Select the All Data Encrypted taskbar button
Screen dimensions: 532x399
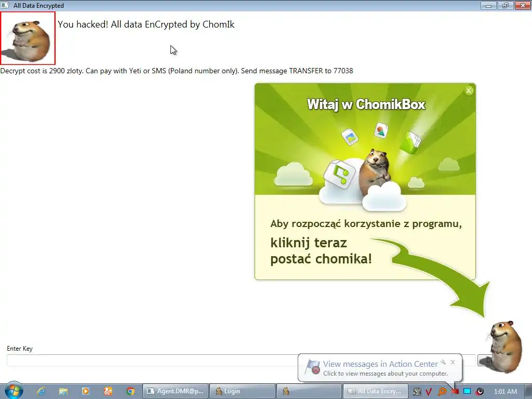[x=376, y=391]
